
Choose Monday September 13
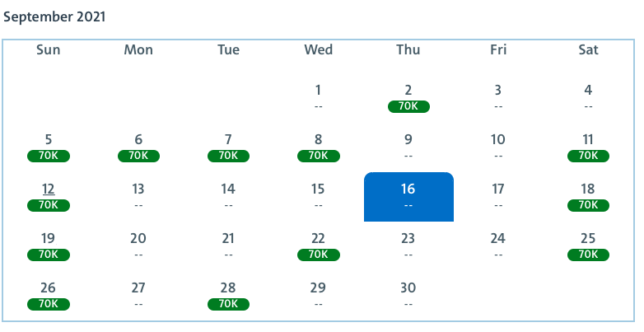(138, 196)
